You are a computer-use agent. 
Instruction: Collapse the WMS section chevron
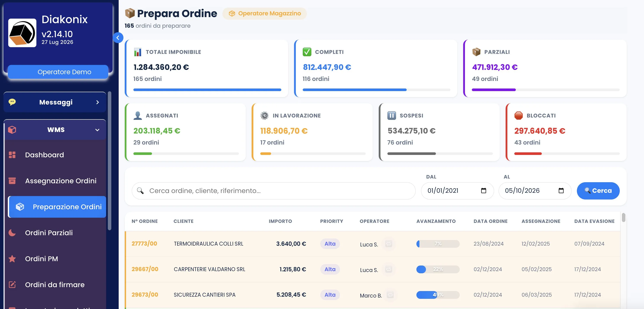(97, 130)
